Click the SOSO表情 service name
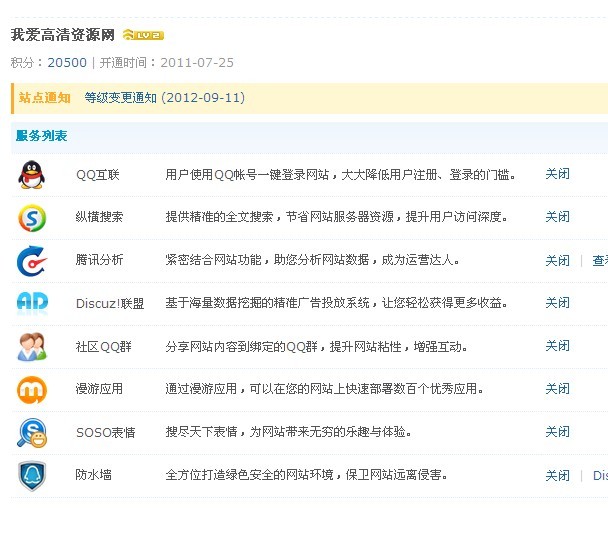The height and width of the screenshot is (540, 608). pos(105,433)
